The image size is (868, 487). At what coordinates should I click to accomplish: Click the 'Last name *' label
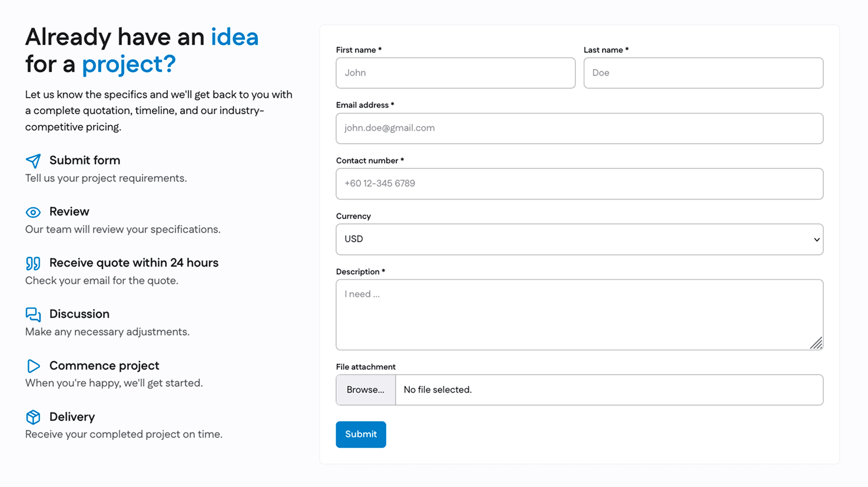606,50
